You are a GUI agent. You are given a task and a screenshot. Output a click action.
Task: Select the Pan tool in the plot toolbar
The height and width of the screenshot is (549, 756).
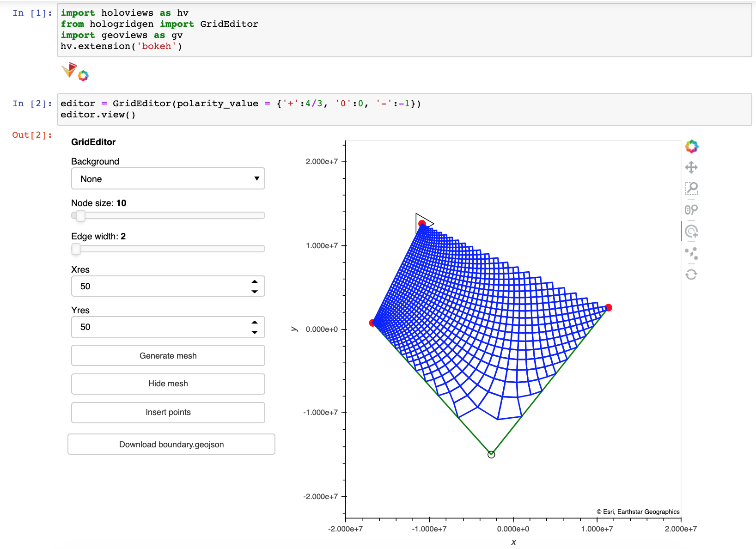[692, 167]
